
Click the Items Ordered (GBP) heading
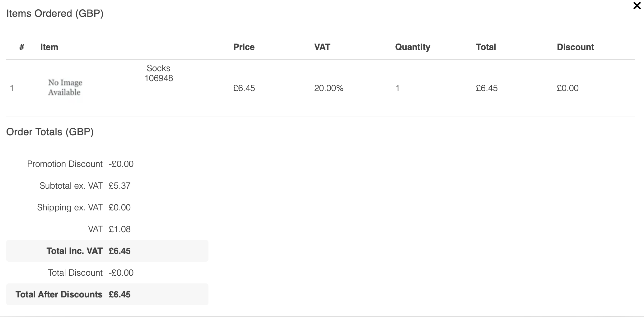tap(55, 13)
